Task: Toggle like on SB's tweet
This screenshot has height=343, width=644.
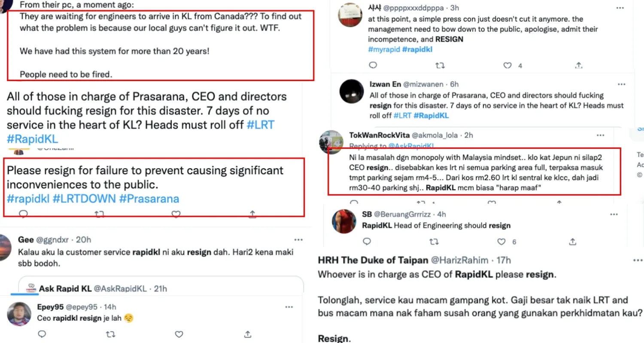Action: click(501, 242)
